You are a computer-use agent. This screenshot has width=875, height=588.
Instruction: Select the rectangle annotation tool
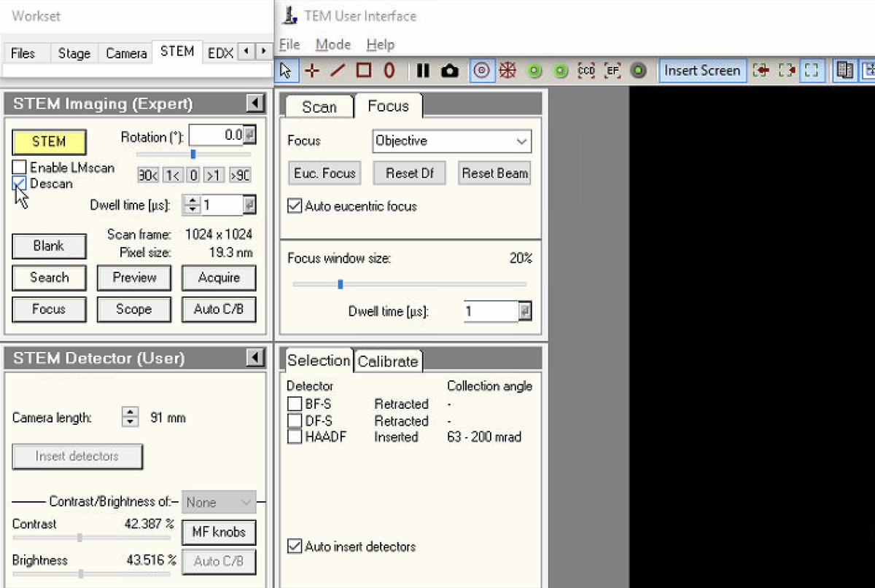[364, 70]
